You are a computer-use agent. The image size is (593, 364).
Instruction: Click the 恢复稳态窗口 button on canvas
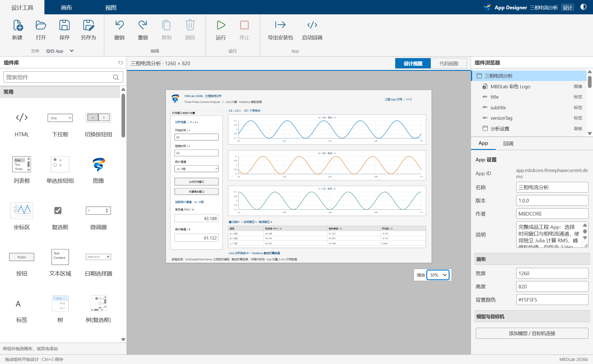[x=196, y=191]
